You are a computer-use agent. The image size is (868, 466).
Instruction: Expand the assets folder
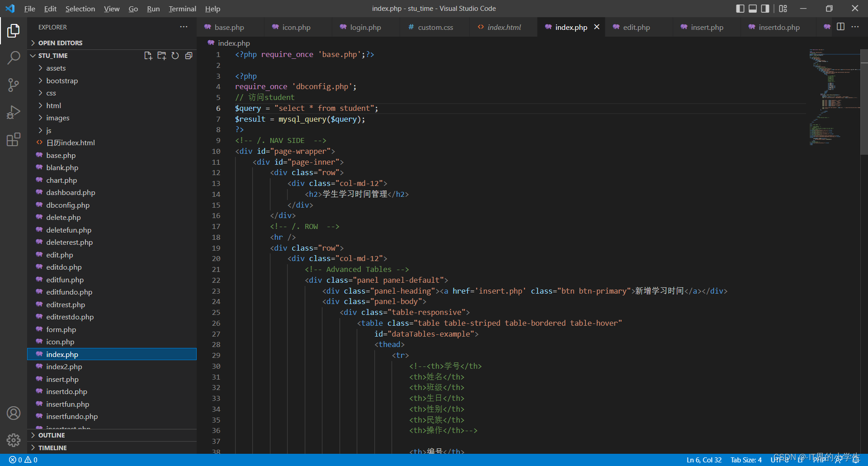pyautogui.click(x=112, y=68)
